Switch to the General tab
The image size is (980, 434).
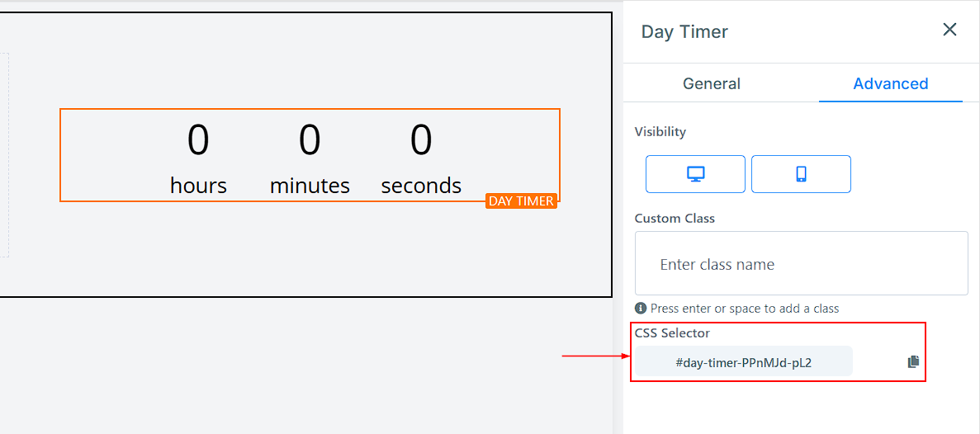pos(711,83)
